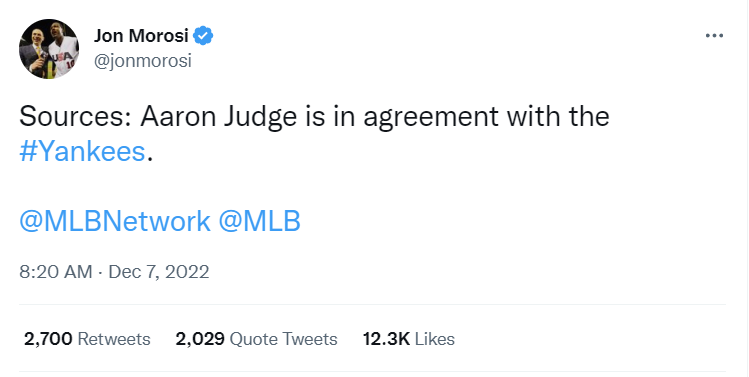Visit the @MLBNetwork mention
Screen dimensions: 749x377
pos(115,221)
